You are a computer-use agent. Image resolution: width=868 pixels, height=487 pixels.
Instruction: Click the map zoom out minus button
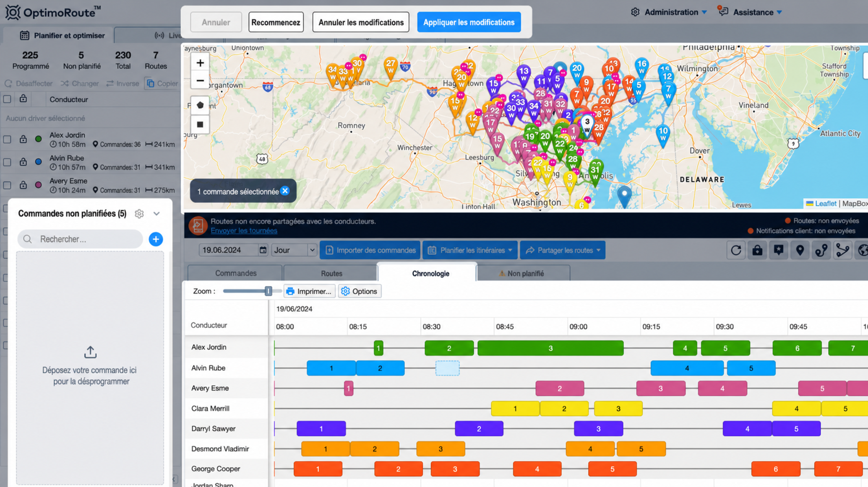pos(200,80)
